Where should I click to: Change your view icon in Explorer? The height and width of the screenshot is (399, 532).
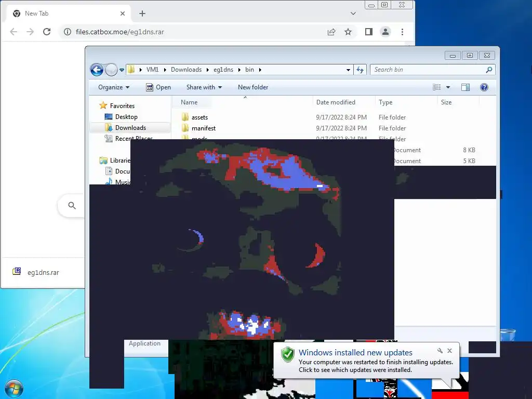[436, 87]
